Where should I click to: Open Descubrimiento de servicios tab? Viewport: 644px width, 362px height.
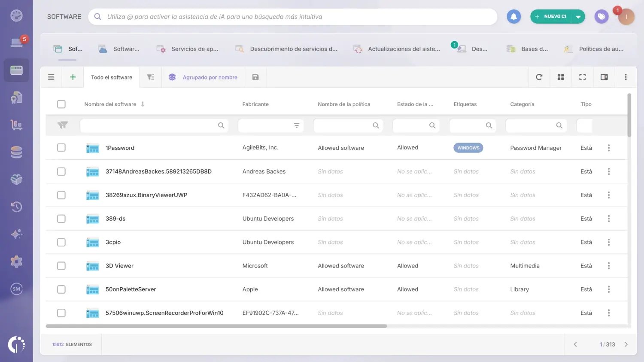[x=286, y=49]
